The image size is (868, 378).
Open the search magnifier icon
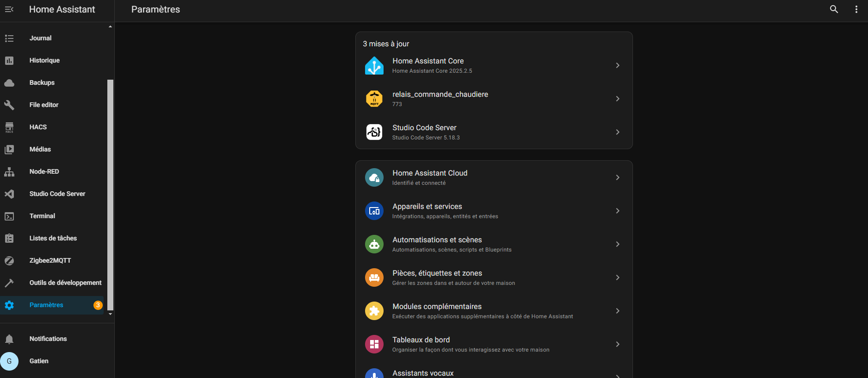click(x=834, y=9)
